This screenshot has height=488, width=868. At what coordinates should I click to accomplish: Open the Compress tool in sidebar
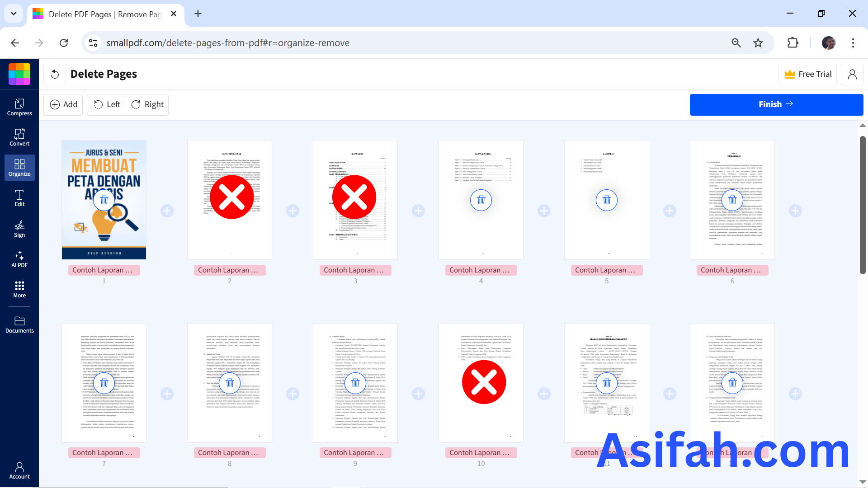(x=19, y=108)
